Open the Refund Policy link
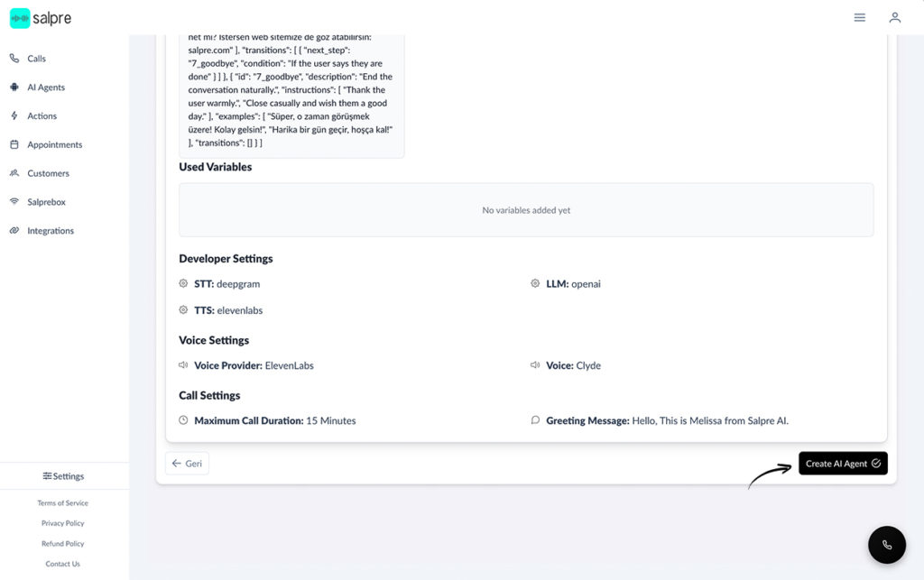 tap(63, 544)
